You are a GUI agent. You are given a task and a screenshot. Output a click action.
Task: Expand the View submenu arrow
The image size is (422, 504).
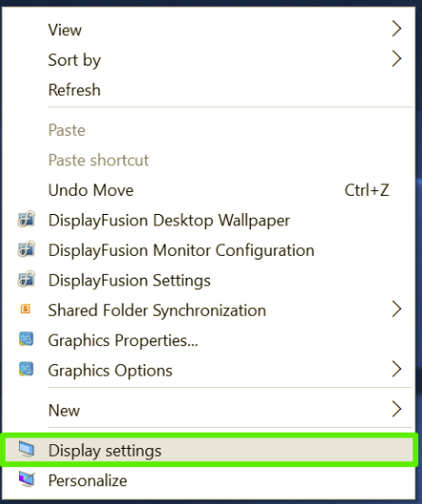pos(396,29)
